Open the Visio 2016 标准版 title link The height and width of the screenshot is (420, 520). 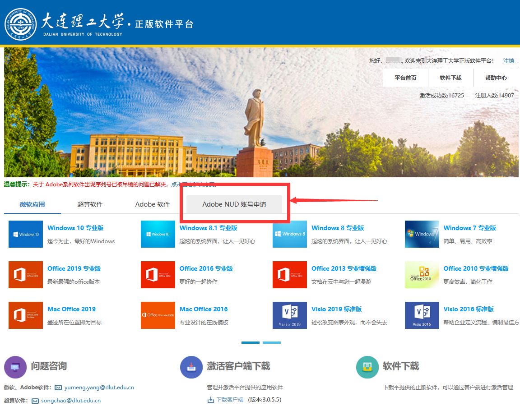(x=468, y=309)
